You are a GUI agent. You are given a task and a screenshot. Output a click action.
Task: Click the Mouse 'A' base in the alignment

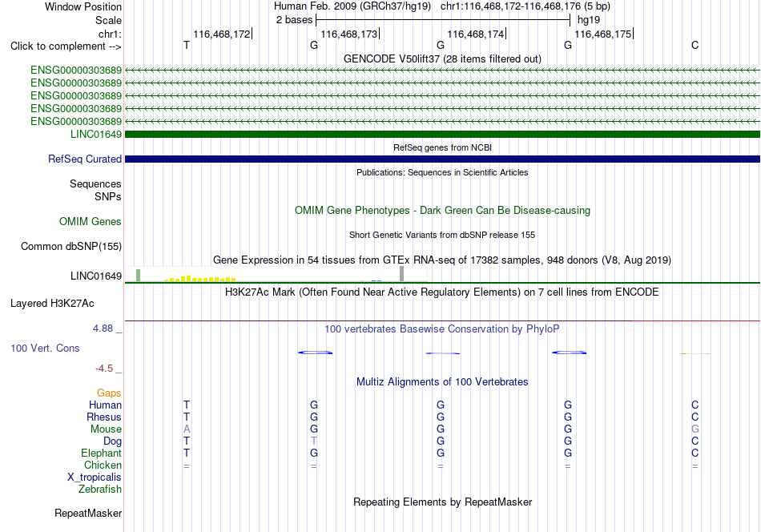pos(187,429)
